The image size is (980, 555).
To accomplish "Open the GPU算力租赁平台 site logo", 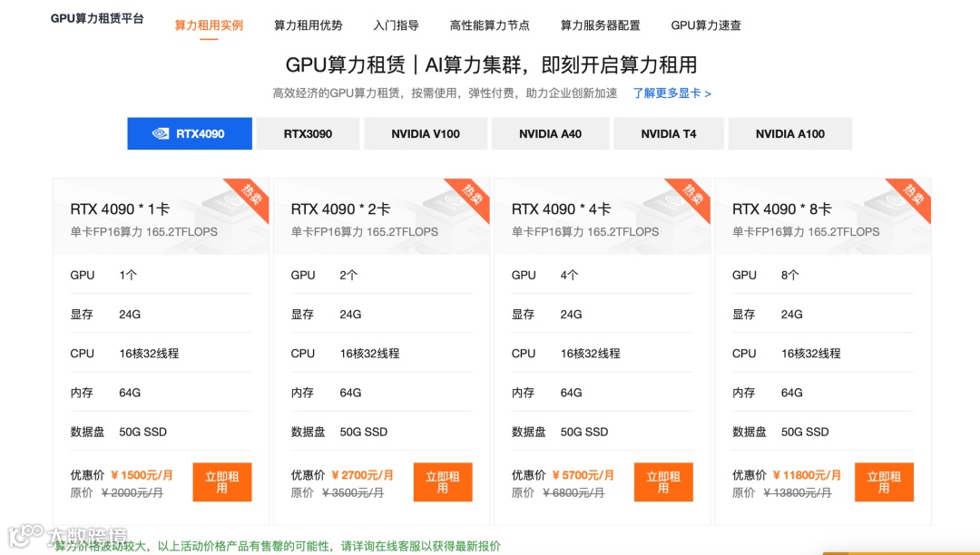I will [97, 19].
